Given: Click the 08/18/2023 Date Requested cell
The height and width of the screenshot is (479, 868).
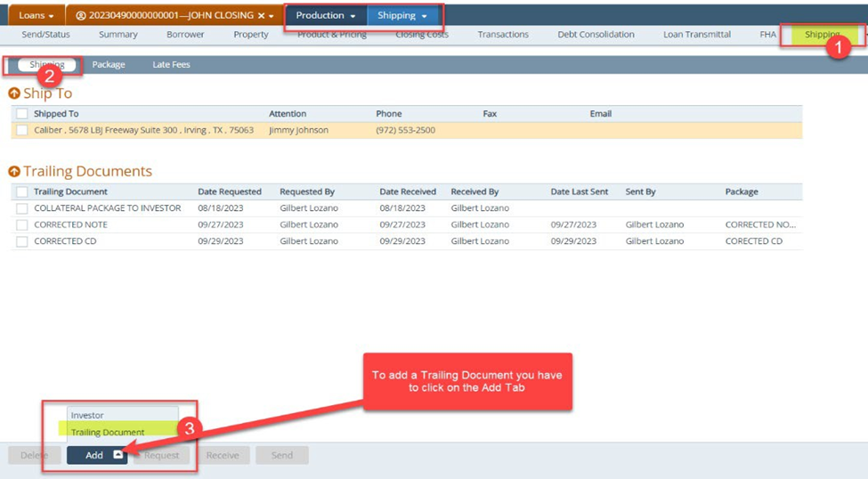Looking at the screenshot, I should (220, 208).
